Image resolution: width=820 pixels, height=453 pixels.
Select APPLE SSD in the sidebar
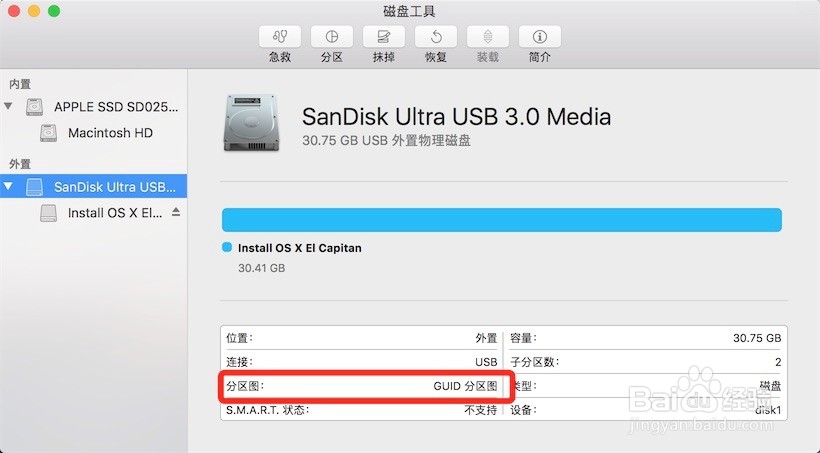(x=115, y=106)
